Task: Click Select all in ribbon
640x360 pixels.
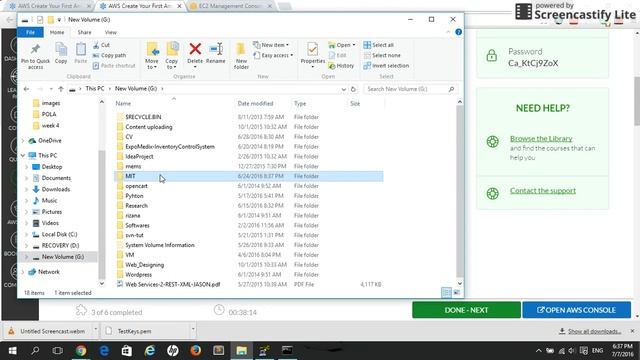Action: tap(379, 45)
